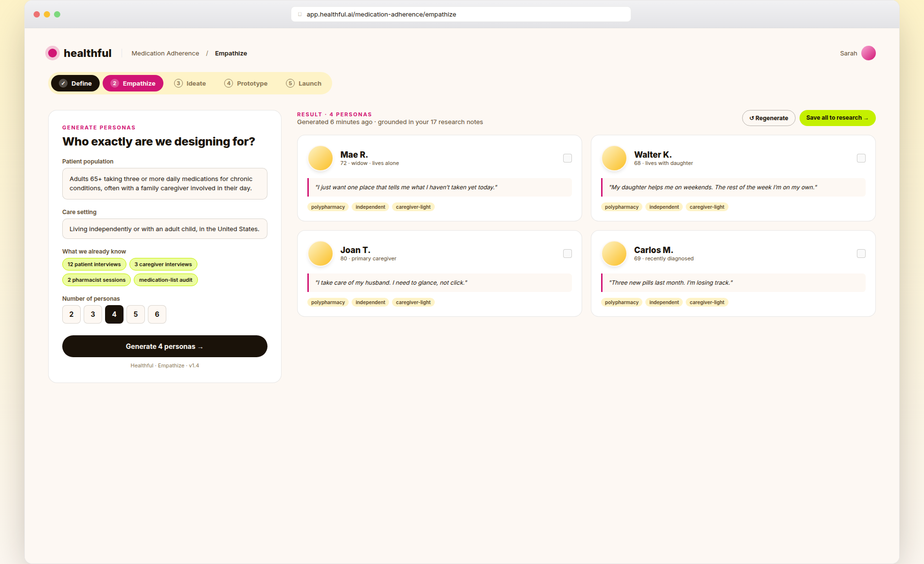Viewport: 924px width, 564px height.
Task: Click the 12 patient interviews chip
Action: [94, 264]
